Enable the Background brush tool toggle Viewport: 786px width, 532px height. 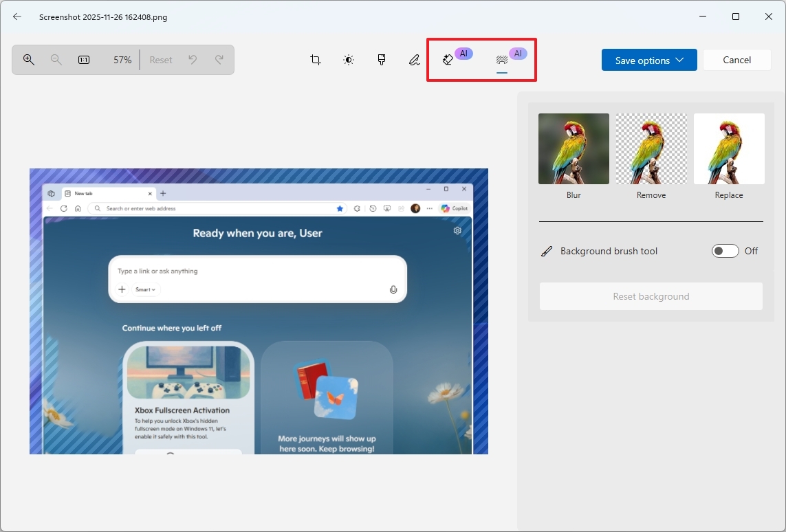(725, 251)
